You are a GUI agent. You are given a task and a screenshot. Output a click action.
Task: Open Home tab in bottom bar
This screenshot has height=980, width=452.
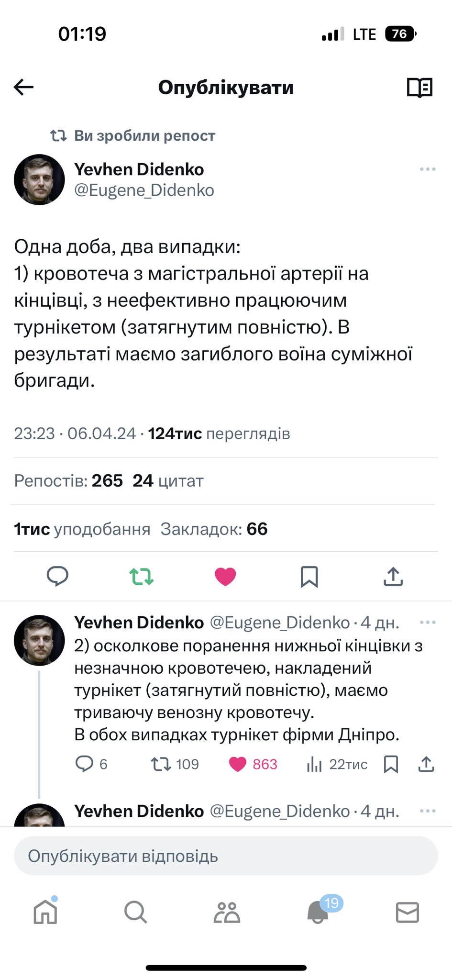[45, 912]
